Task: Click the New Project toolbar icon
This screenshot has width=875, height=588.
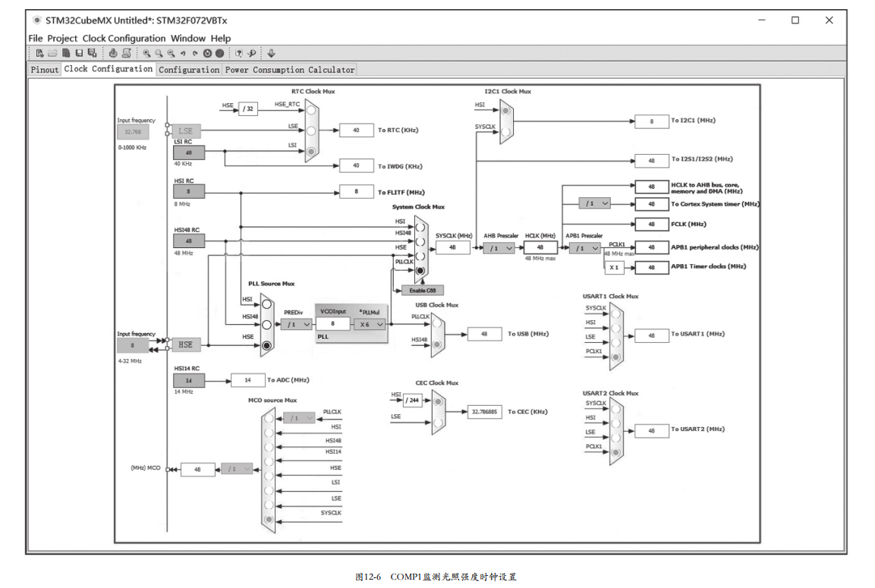Action: tap(39, 54)
